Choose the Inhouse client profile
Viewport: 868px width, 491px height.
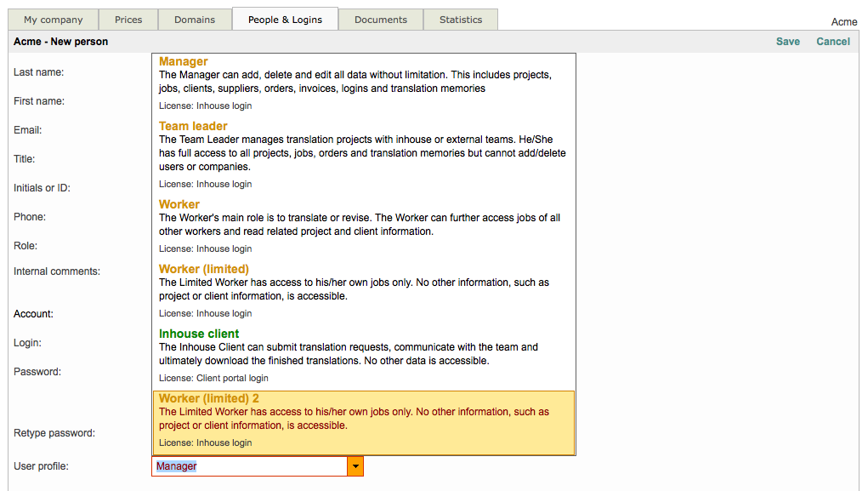(199, 334)
